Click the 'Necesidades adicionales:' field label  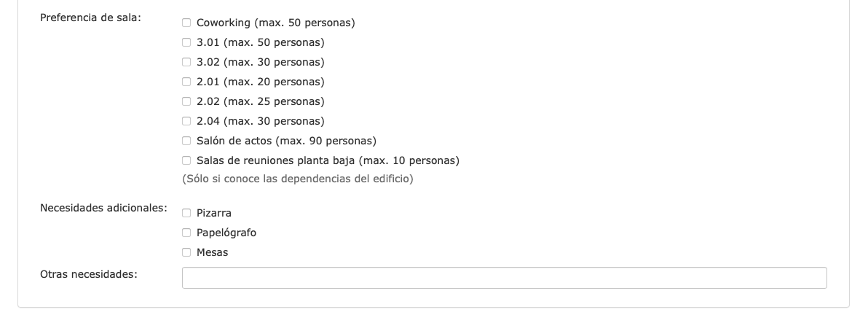click(103, 208)
